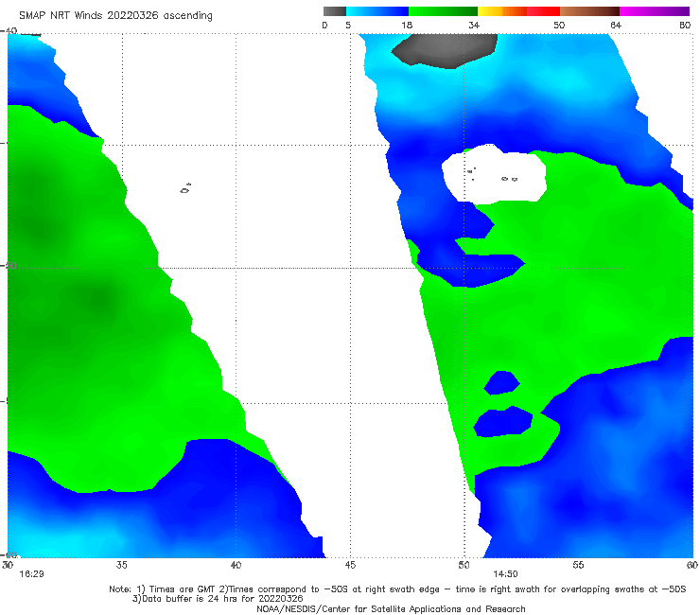Click the magenta 64-80 segment of color scale
This screenshot has width=700, height=615.
click(655, 11)
